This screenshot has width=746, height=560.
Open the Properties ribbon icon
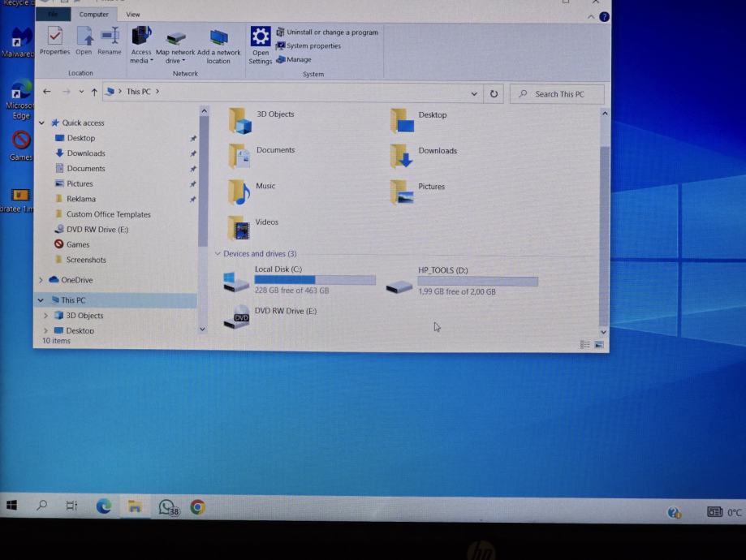point(54,41)
